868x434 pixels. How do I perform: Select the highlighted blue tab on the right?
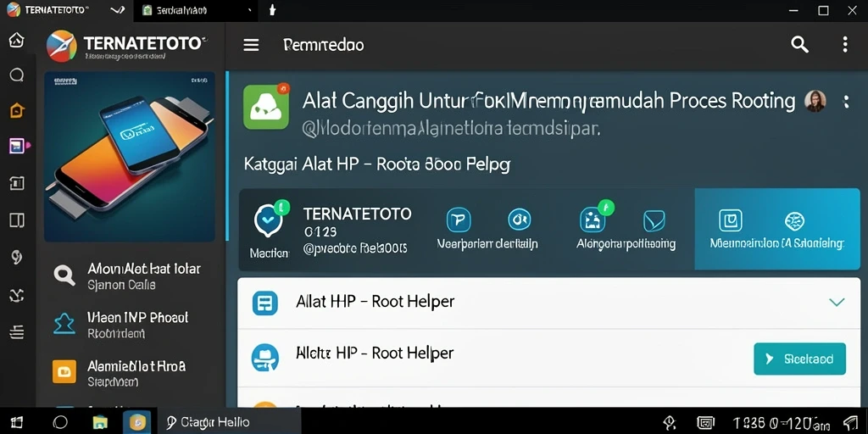pyautogui.click(x=777, y=229)
